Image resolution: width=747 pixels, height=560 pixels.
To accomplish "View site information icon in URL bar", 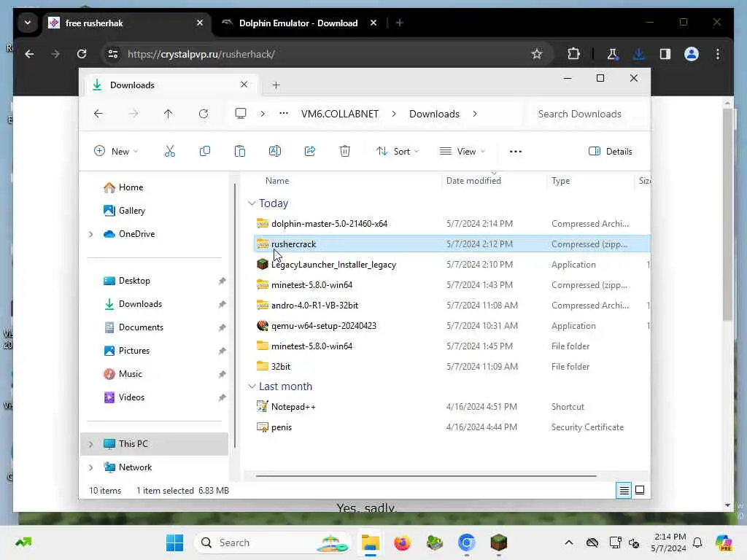I will 113,54.
